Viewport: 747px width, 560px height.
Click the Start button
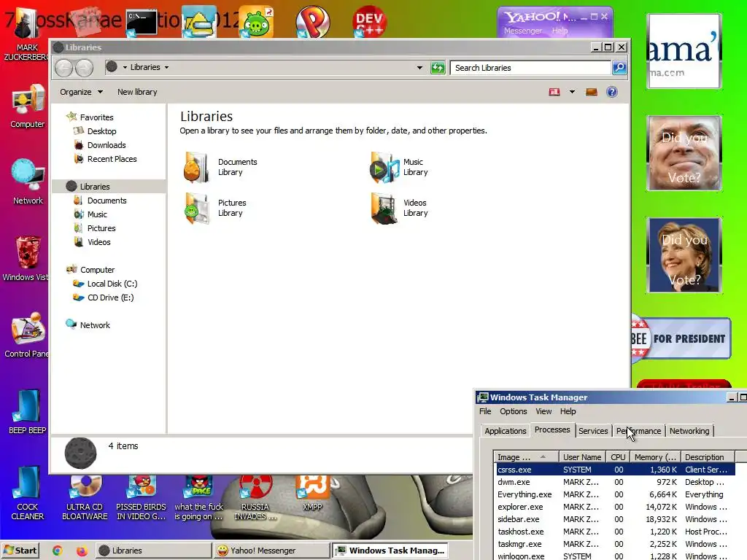tap(20, 551)
